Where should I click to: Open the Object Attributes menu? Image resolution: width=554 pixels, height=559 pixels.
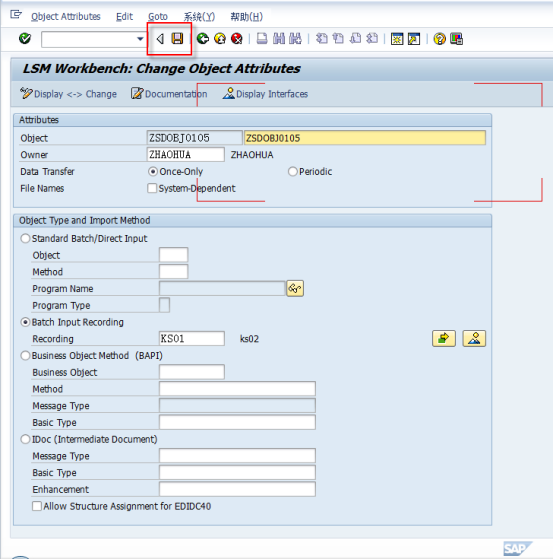[66, 16]
